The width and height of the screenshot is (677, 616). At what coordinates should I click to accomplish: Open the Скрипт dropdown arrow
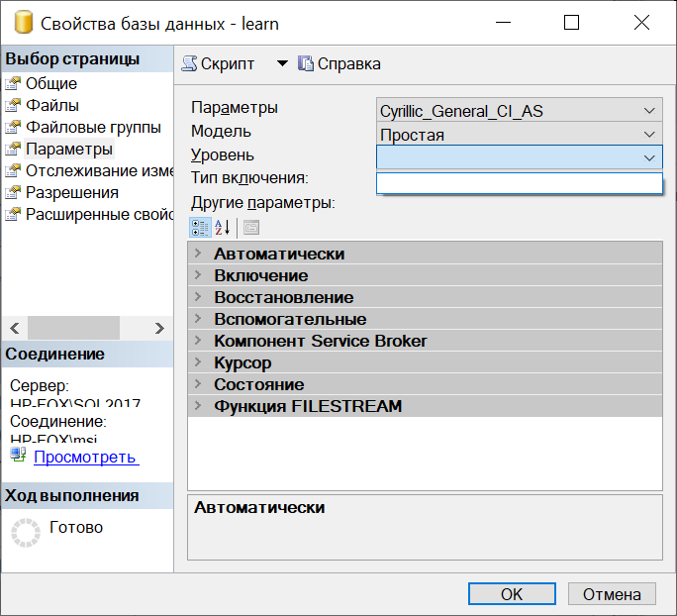coord(282,64)
